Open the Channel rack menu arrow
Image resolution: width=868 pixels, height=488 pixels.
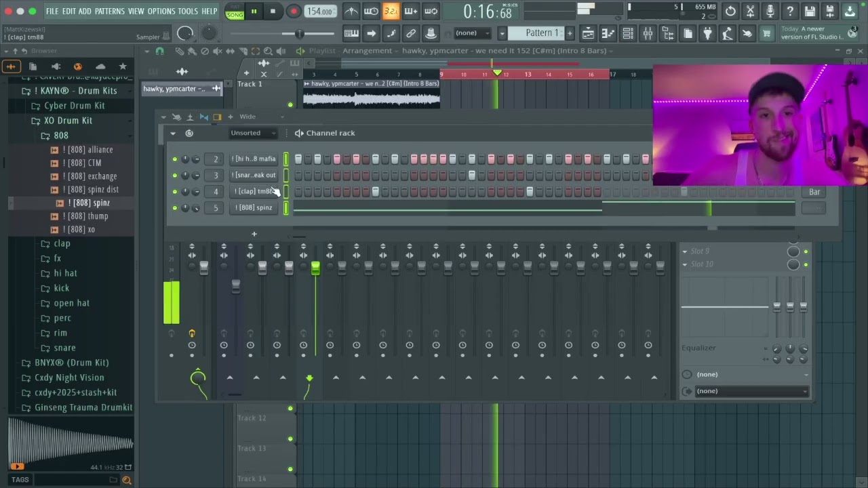point(173,133)
